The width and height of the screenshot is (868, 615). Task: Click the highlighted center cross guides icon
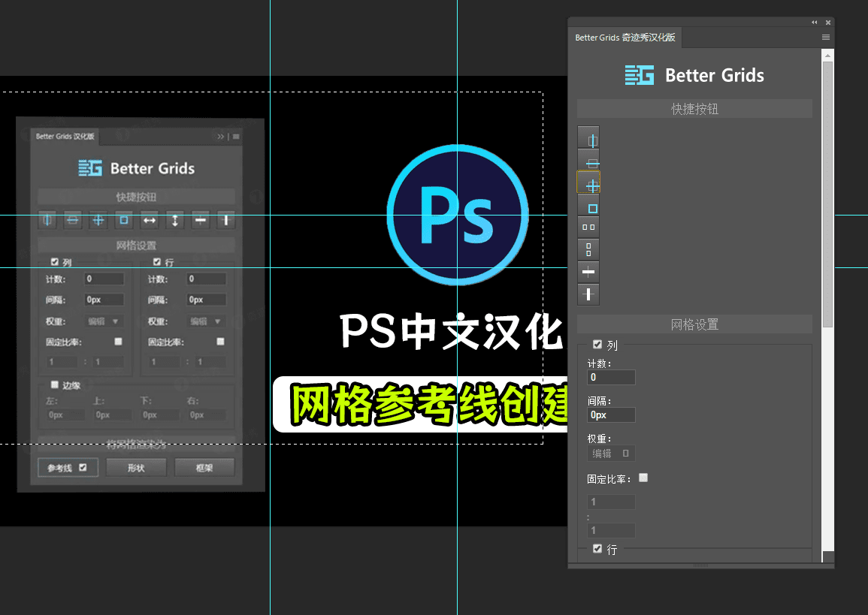(588, 182)
